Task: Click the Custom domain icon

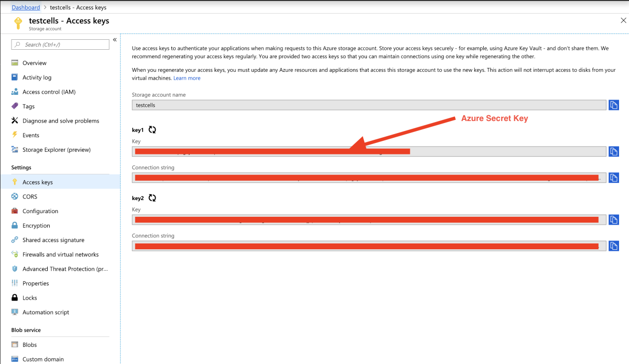Action: click(15, 359)
